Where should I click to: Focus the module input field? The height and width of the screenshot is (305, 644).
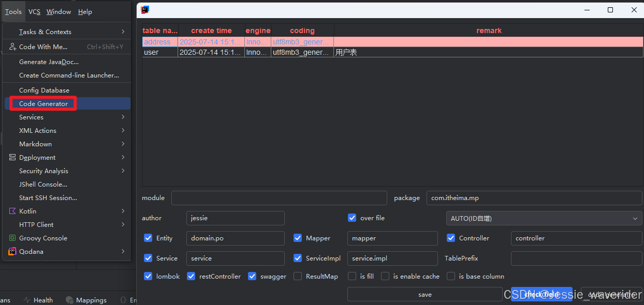[279, 198]
